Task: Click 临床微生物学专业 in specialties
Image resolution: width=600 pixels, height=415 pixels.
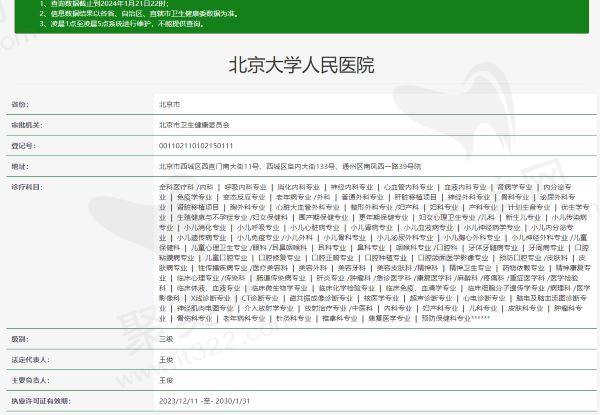Action: (279, 288)
